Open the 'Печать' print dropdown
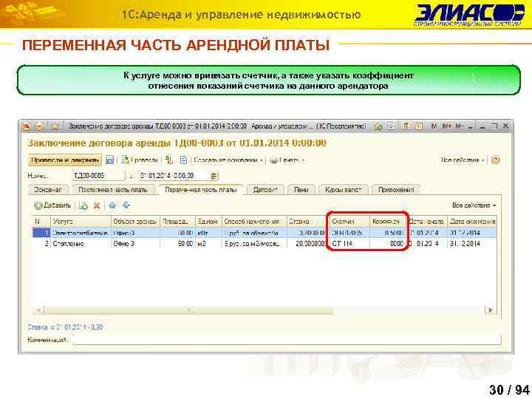This screenshot has width=532, height=399. tap(287, 160)
